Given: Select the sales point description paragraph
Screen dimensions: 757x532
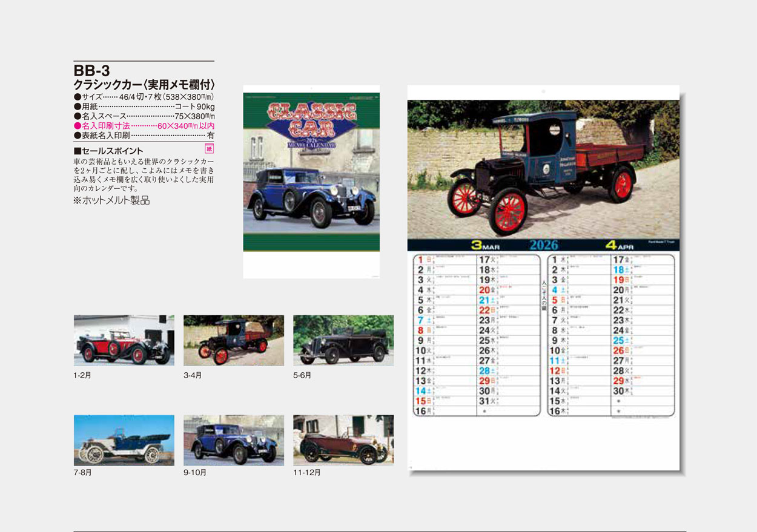Looking at the screenshot, I should (x=144, y=176).
